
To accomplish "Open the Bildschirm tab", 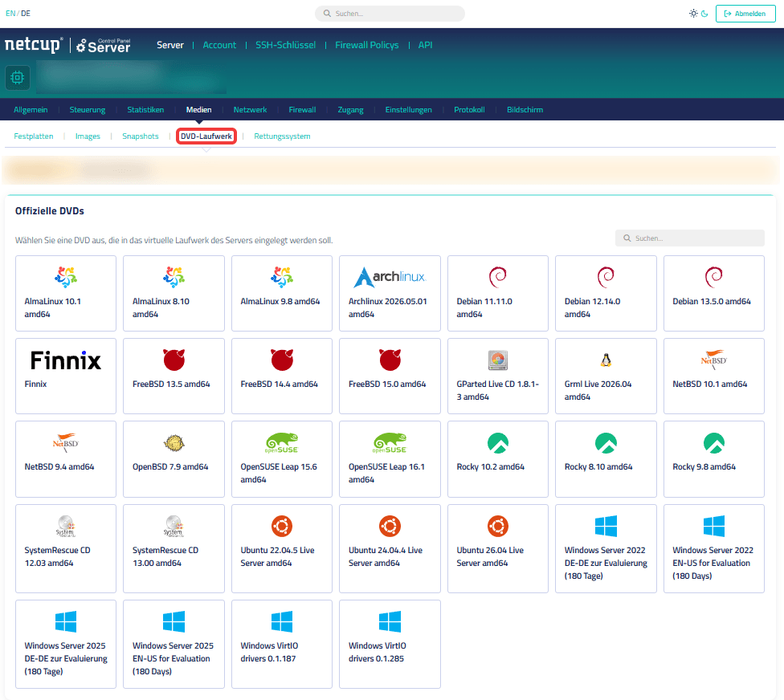I will [525, 109].
